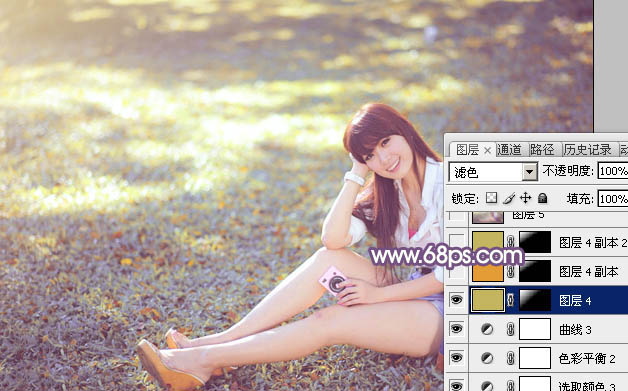Toggle lock image pixels brush icon
628x391 pixels.
click(x=509, y=198)
